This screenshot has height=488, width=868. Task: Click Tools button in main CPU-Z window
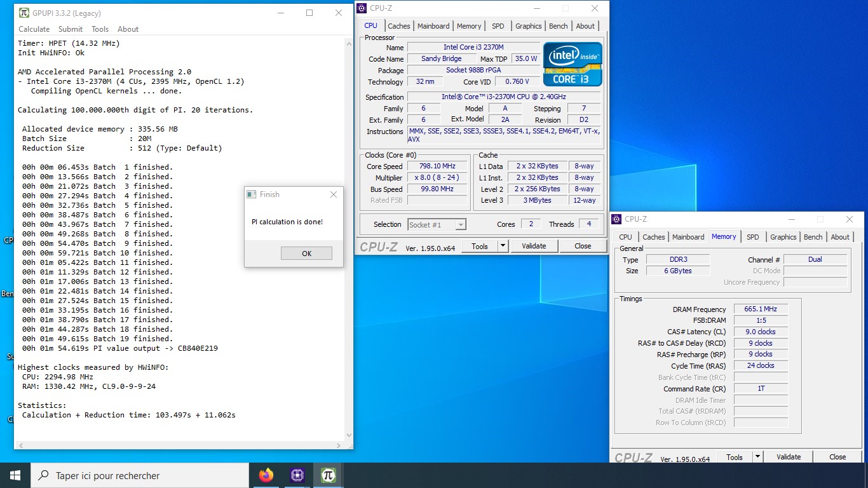[x=479, y=246]
